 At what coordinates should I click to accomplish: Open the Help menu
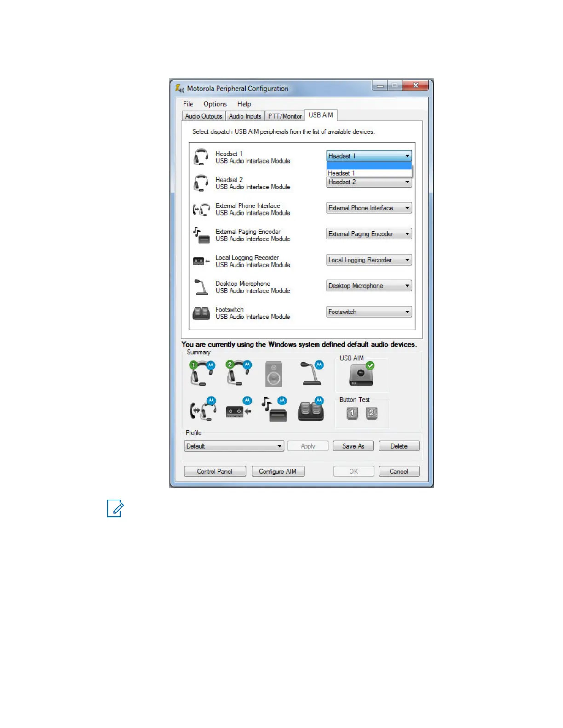pyautogui.click(x=244, y=104)
